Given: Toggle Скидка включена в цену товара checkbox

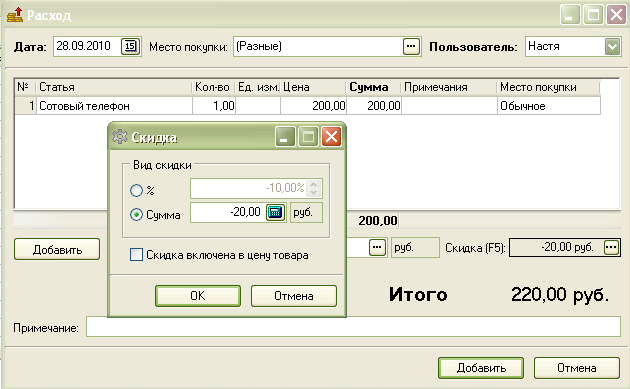Looking at the screenshot, I should (136, 254).
